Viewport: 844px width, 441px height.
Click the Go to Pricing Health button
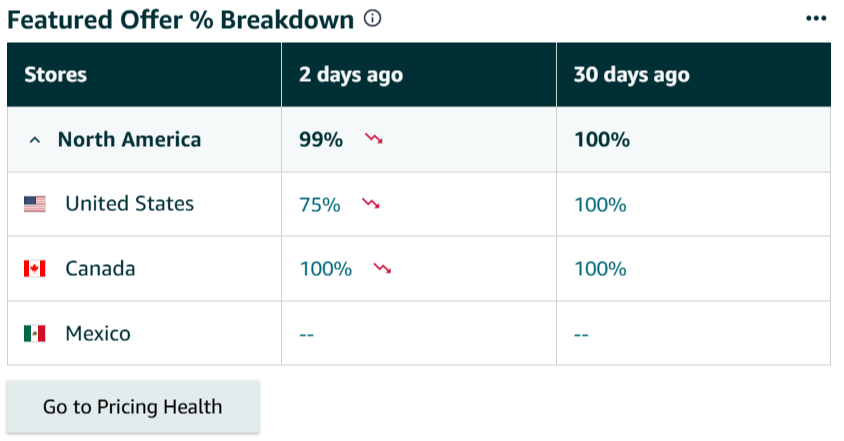click(132, 407)
